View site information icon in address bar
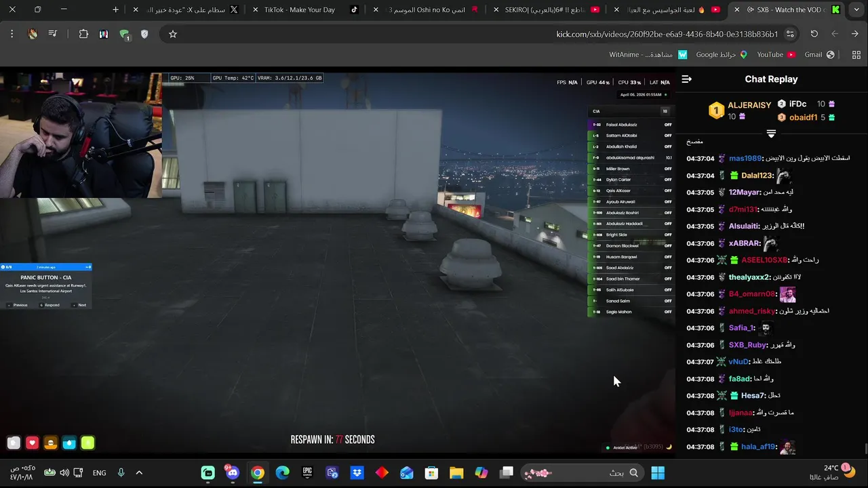The height and width of the screenshot is (488, 868). click(x=790, y=34)
